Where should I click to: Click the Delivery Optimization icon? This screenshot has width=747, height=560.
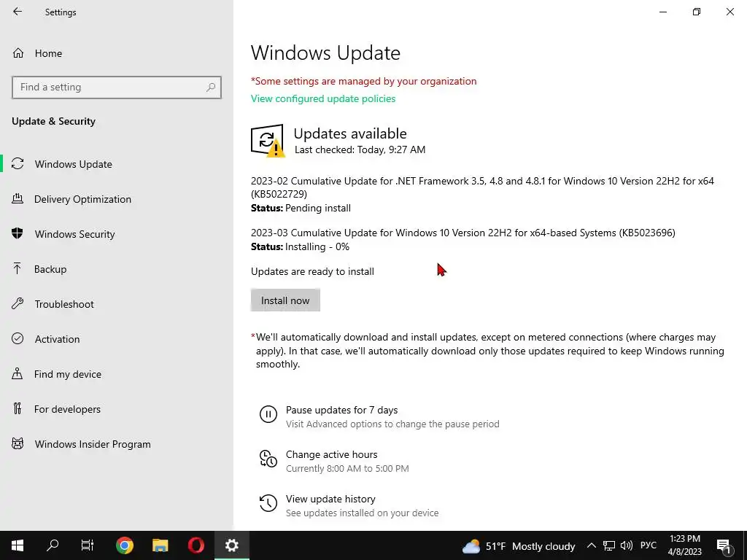coord(18,198)
